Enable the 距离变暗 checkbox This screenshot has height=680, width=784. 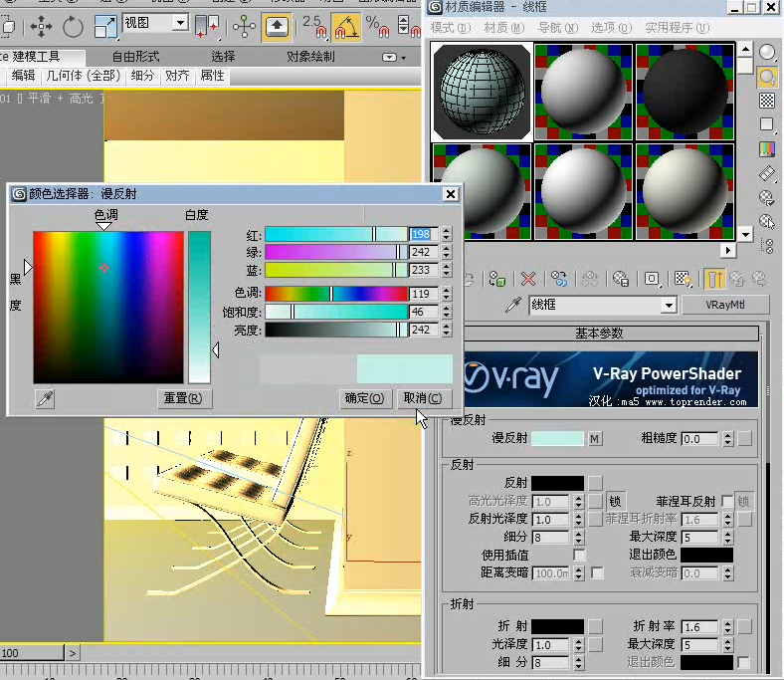(597, 572)
